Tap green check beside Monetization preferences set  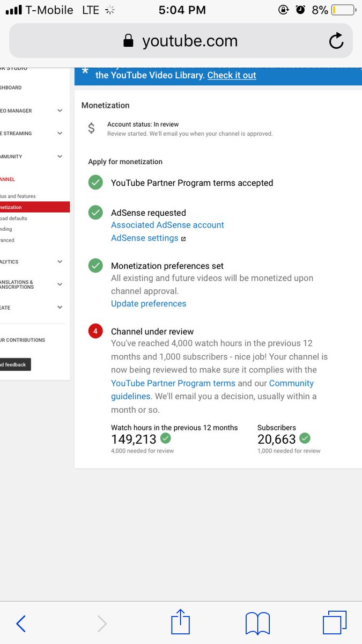pyautogui.click(x=95, y=266)
